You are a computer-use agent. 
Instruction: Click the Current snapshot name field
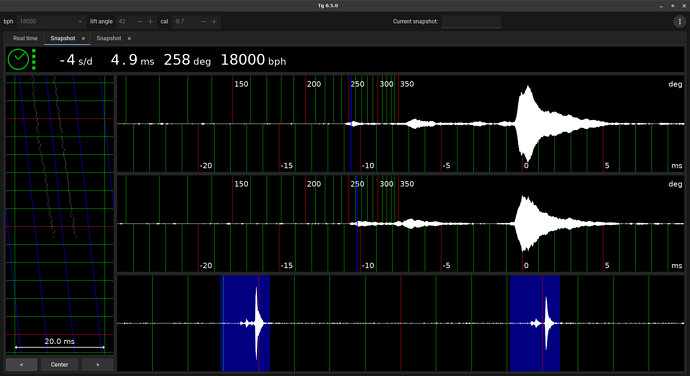click(x=471, y=22)
